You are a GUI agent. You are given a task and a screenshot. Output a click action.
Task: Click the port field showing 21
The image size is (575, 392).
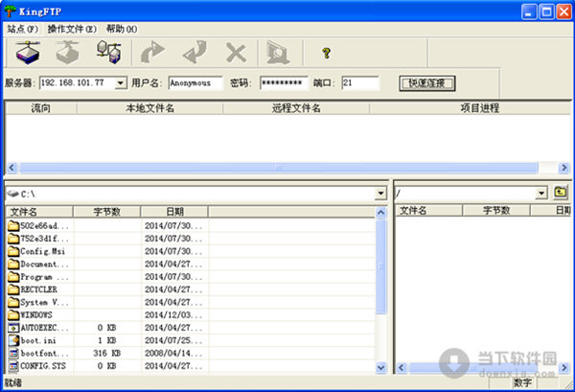[x=360, y=82]
